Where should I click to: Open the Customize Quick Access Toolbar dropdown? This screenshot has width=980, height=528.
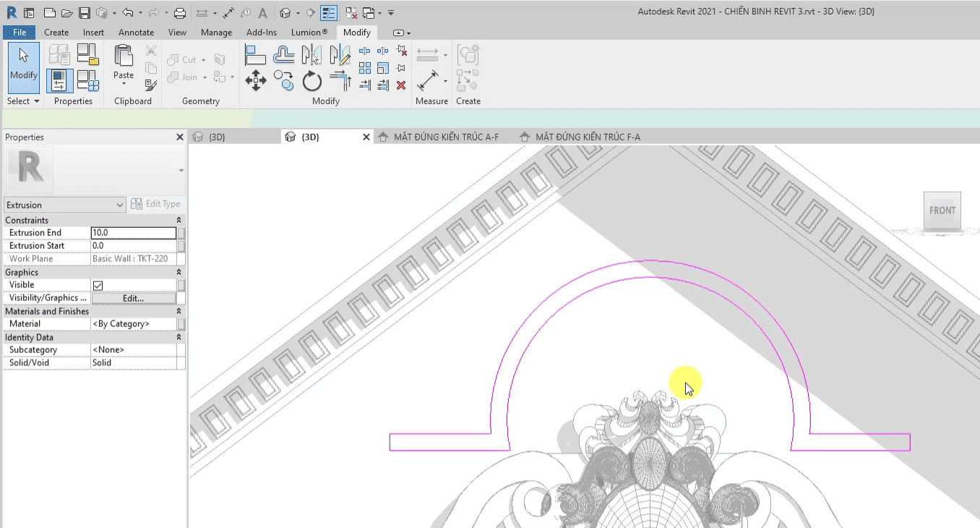[391, 13]
